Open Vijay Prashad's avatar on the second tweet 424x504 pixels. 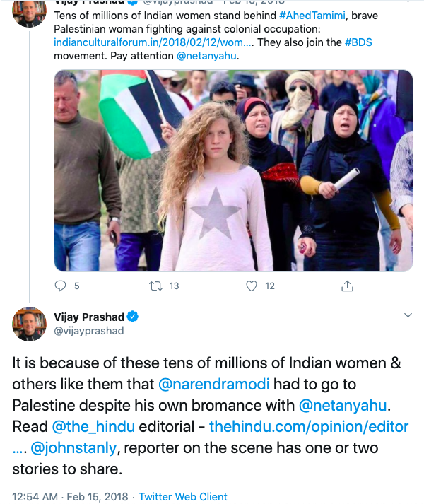coord(30,324)
